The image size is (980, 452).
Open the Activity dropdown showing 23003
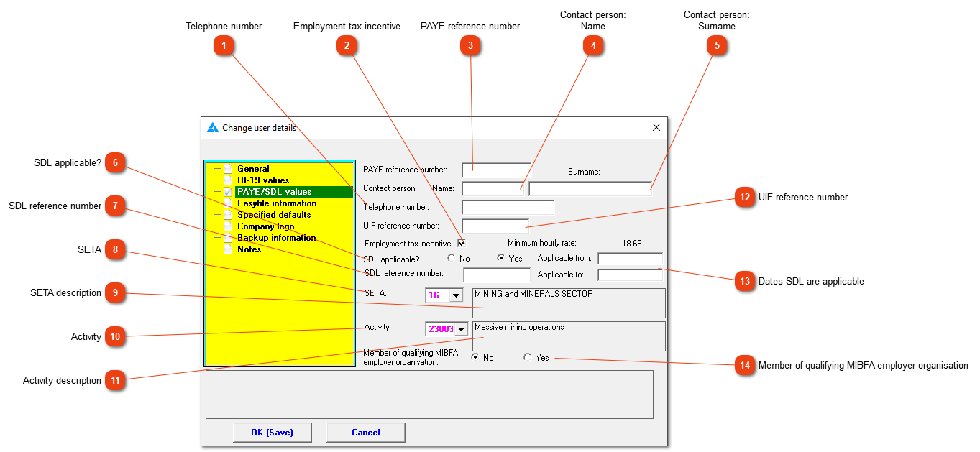point(463,329)
